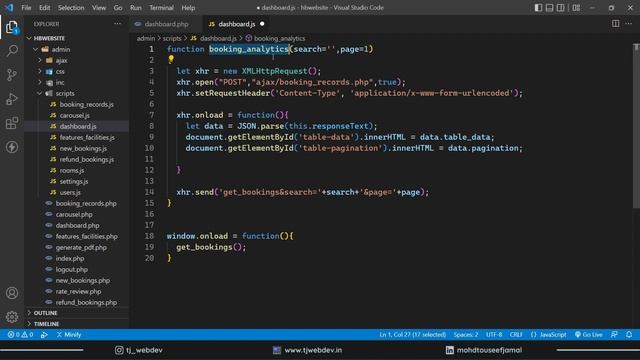Click the UTF-8 encoding selector
This screenshot has width=640, height=360.
[494, 335]
